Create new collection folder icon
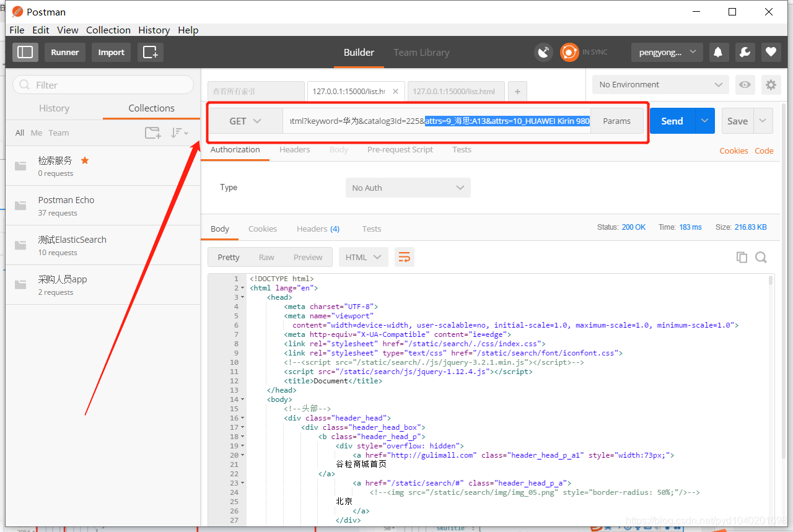The height and width of the screenshot is (532, 793). point(152,133)
